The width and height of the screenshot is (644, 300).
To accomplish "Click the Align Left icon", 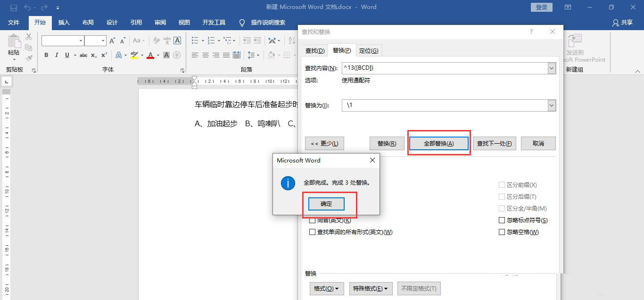I will coord(195,55).
